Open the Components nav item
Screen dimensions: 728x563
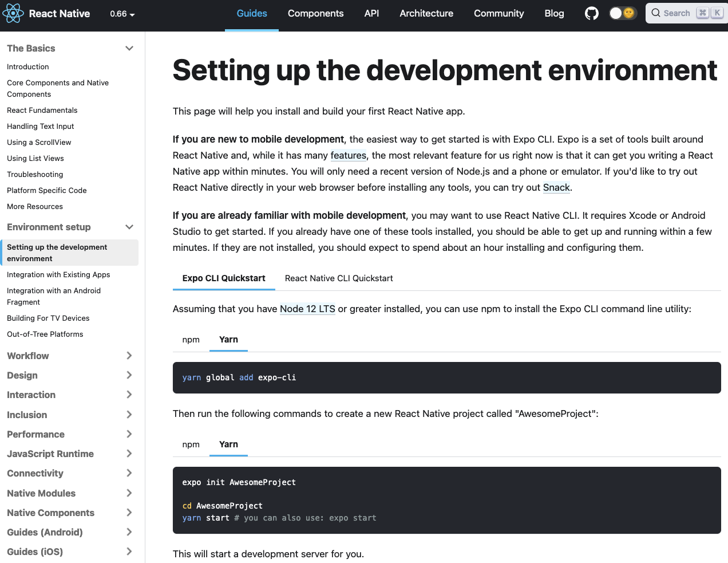tap(316, 13)
